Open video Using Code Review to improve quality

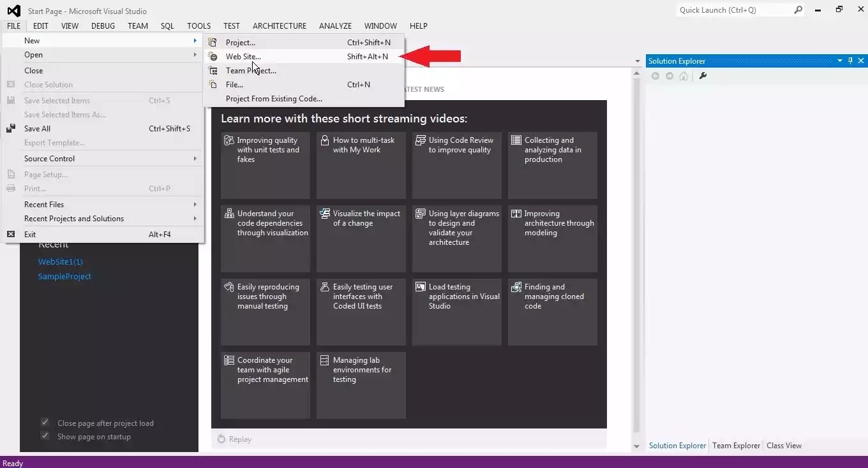(x=457, y=165)
